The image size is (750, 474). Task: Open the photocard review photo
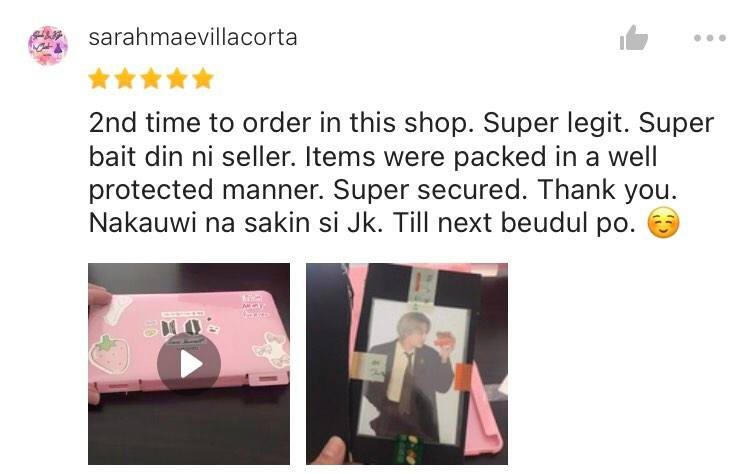[407, 364]
